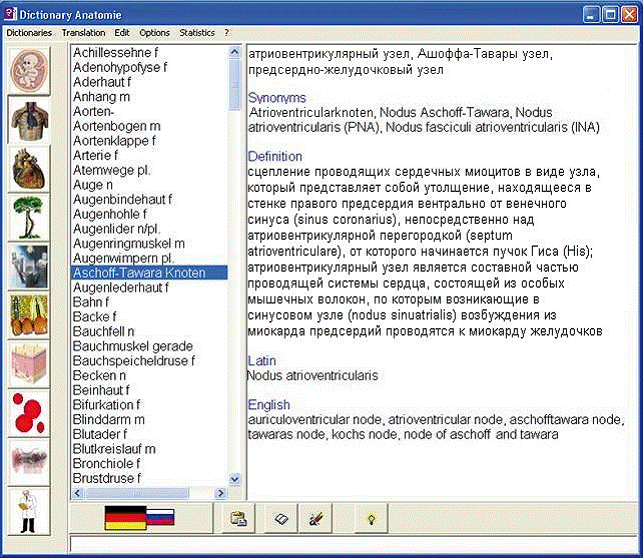Select highlighted 'Aschoff-Tawara Knoten' entry
Image resolution: width=643 pixels, height=558 pixels.
coord(149,273)
